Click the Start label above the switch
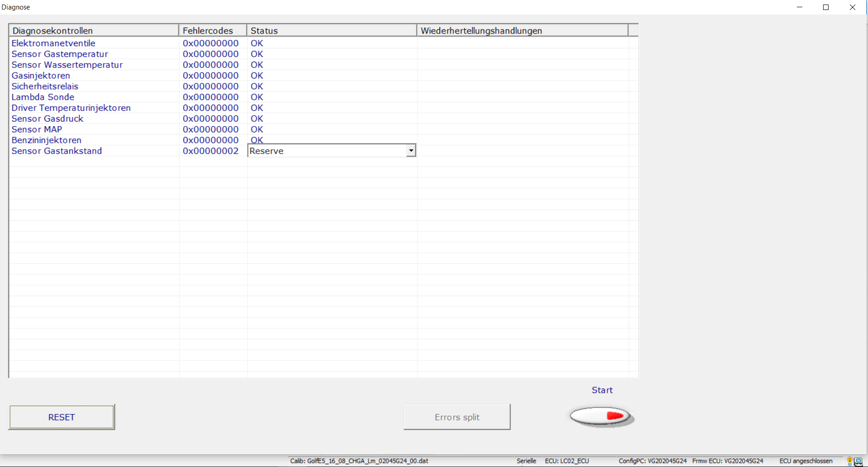The image size is (868, 467). (x=602, y=390)
